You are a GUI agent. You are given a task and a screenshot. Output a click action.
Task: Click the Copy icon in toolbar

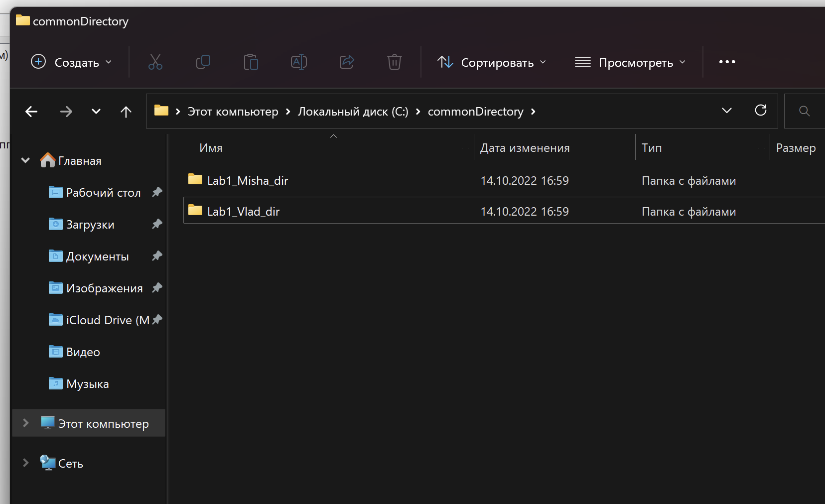(x=203, y=62)
